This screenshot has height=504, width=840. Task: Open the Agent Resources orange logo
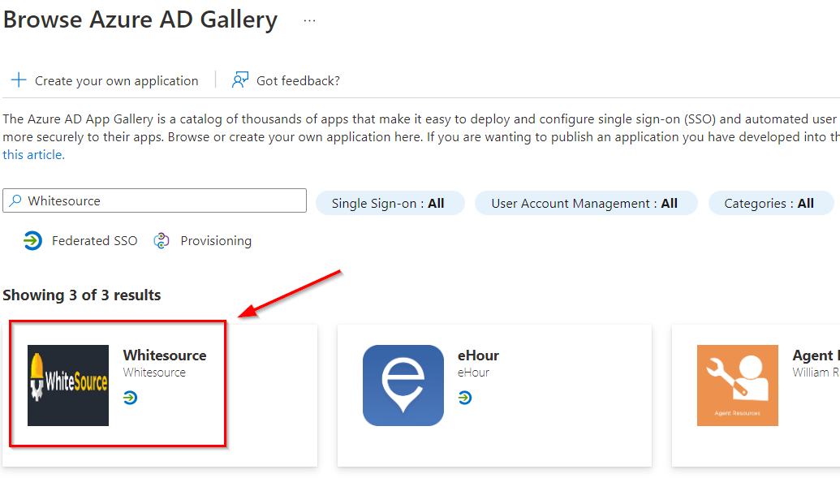tap(737, 386)
